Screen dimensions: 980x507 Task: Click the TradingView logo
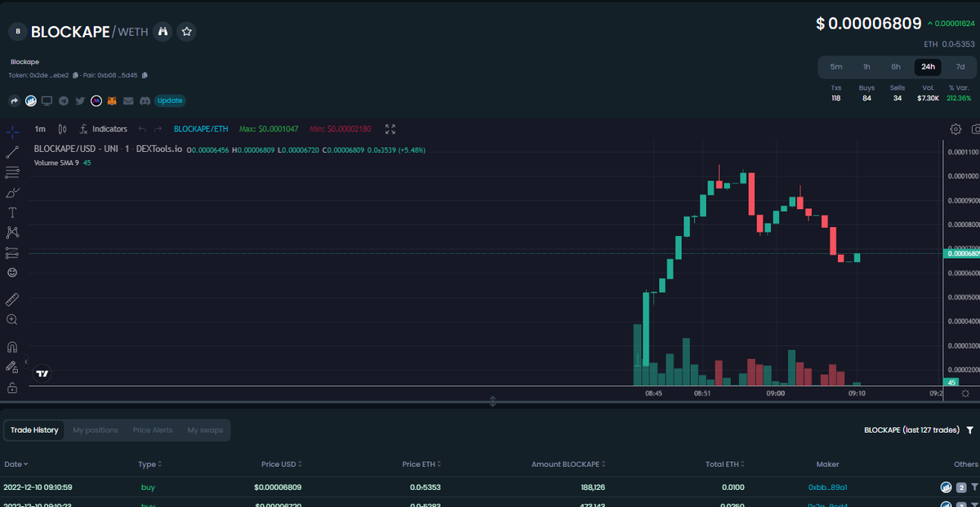42,374
